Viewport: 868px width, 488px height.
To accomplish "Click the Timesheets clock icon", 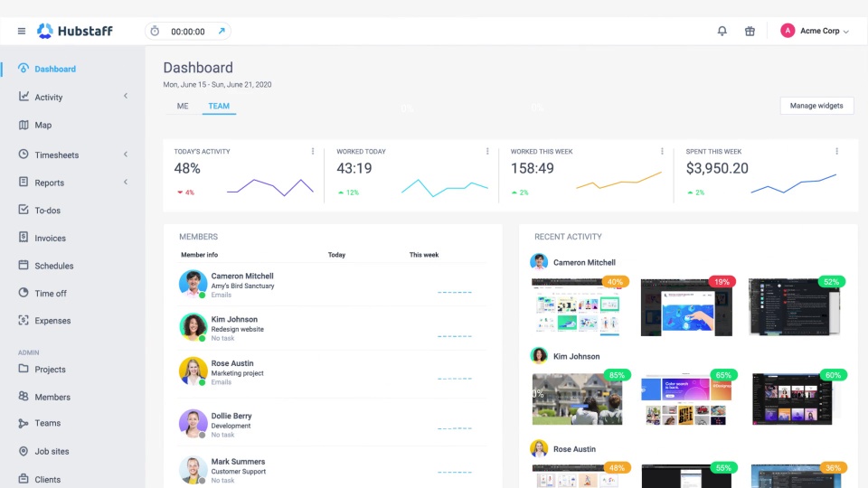I will tap(24, 155).
